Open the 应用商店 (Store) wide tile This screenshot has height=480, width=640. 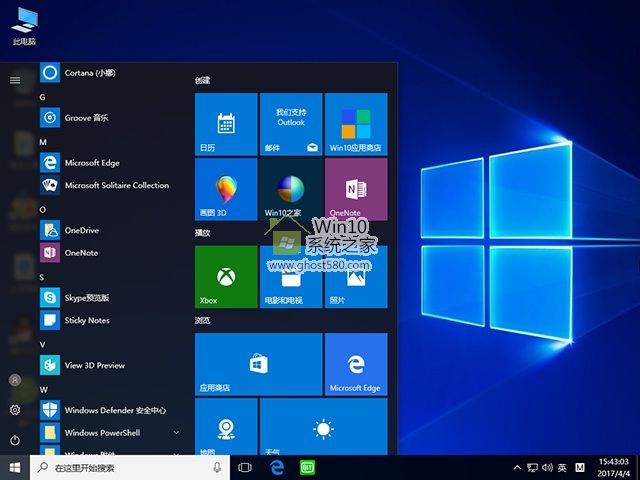click(258, 364)
